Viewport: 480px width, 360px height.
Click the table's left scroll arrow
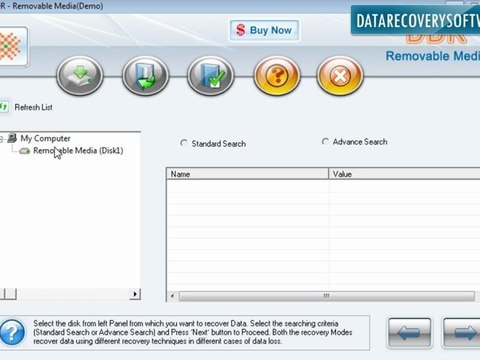172,296
